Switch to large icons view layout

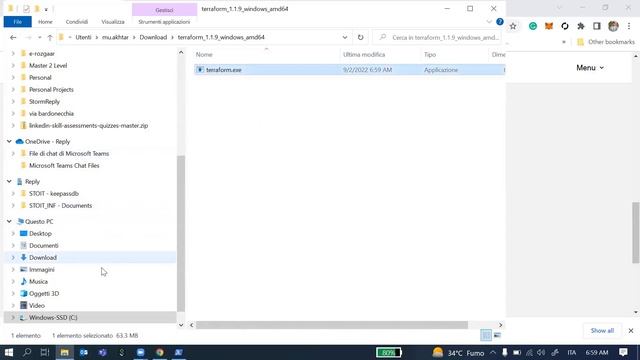pyautogui.click(x=497, y=336)
